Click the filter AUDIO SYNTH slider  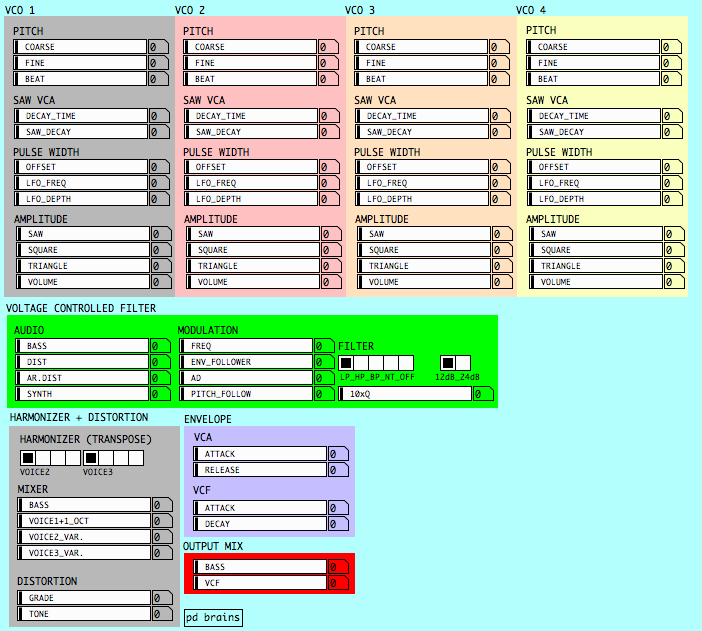point(82,394)
